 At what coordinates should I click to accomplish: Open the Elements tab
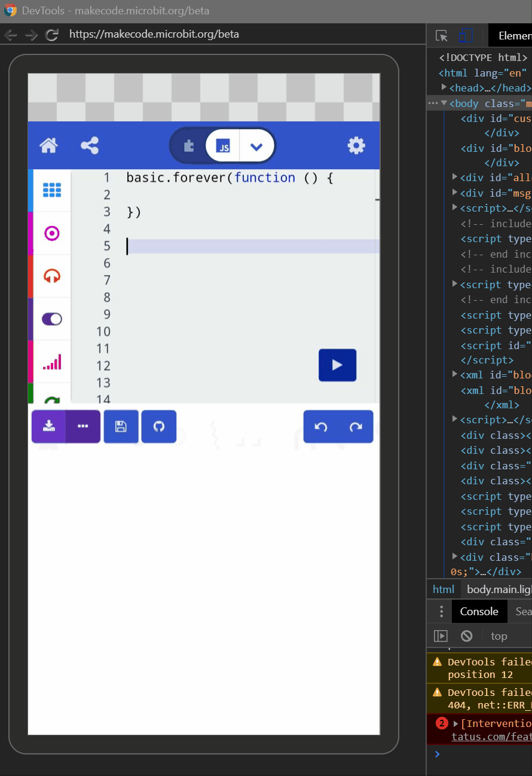tap(511, 36)
